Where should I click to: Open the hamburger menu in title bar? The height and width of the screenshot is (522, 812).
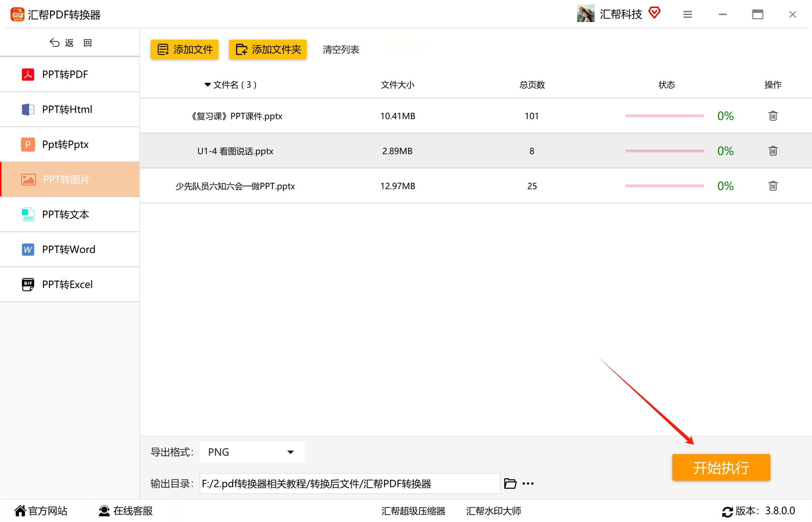[x=687, y=14]
